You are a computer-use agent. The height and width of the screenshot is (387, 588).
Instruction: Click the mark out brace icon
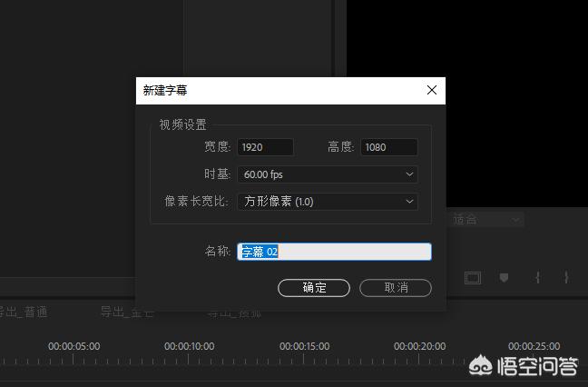(x=566, y=278)
